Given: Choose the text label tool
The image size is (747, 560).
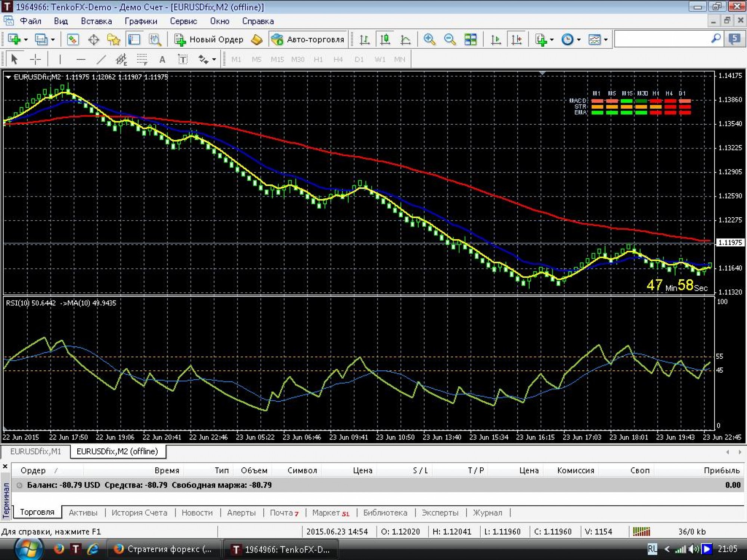Looking at the screenshot, I should point(183,59).
